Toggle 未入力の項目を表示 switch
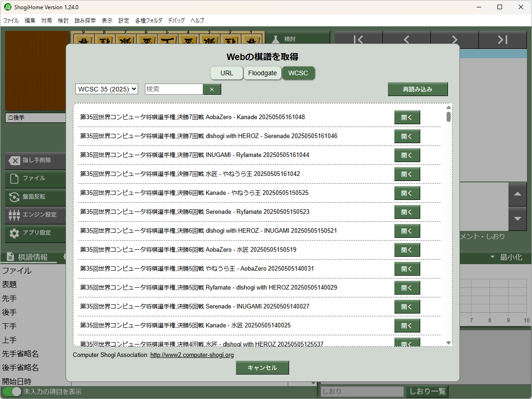Screen dimensions: 532x399 click(x=12, y=392)
